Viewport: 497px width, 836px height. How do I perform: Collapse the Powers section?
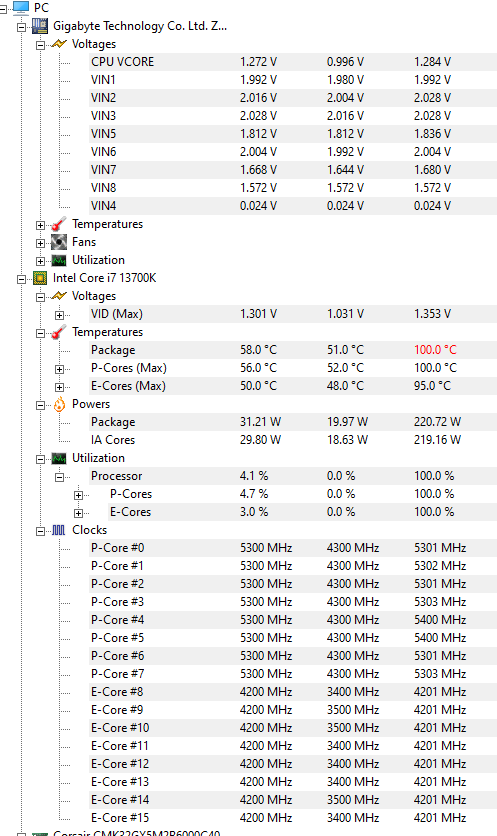point(41,405)
